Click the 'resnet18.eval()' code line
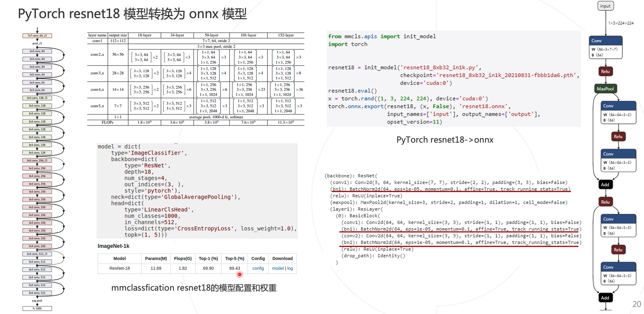644x314 pixels. [352, 91]
